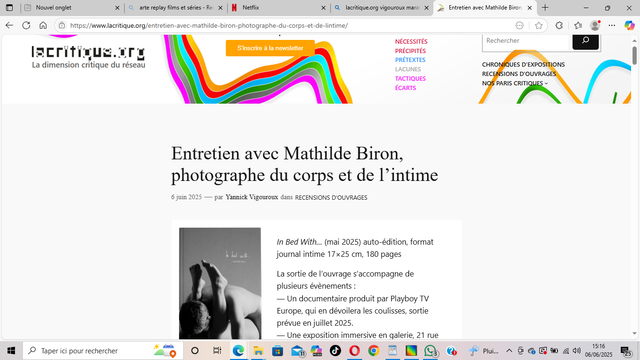Image resolution: width=640 pixels, height=360 pixels.
Task: Click the 6 juin 2025 date text
Action: point(187,197)
